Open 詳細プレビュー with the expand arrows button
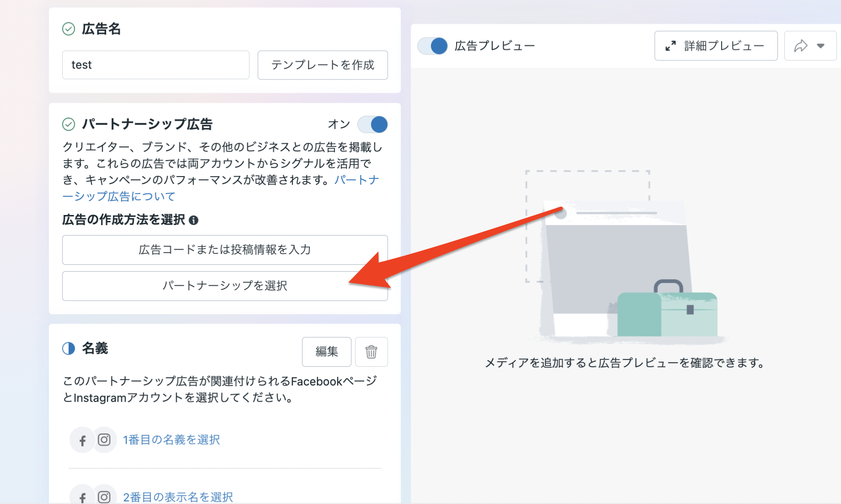This screenshot has height=504, width=841. (x=716, y=46)
